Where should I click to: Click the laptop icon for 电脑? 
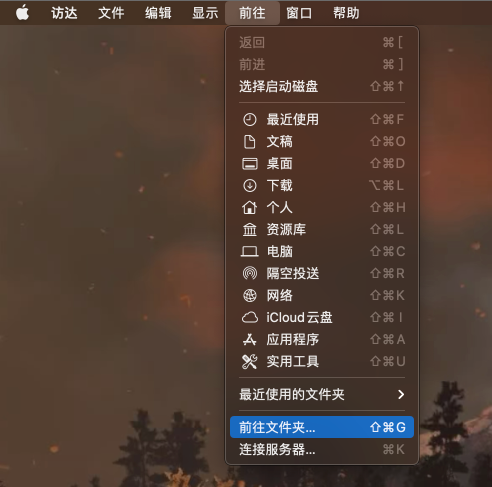tap(250, 252)
